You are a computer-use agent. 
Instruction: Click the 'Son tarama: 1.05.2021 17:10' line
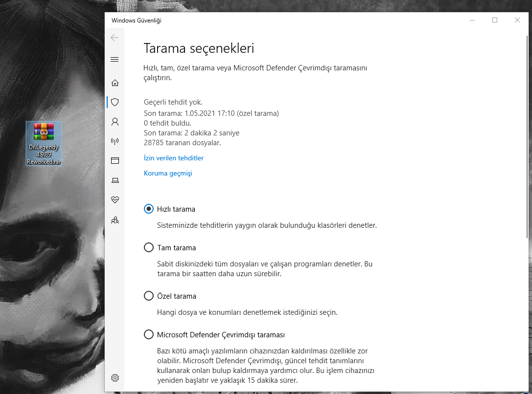[x=211, y=113]
